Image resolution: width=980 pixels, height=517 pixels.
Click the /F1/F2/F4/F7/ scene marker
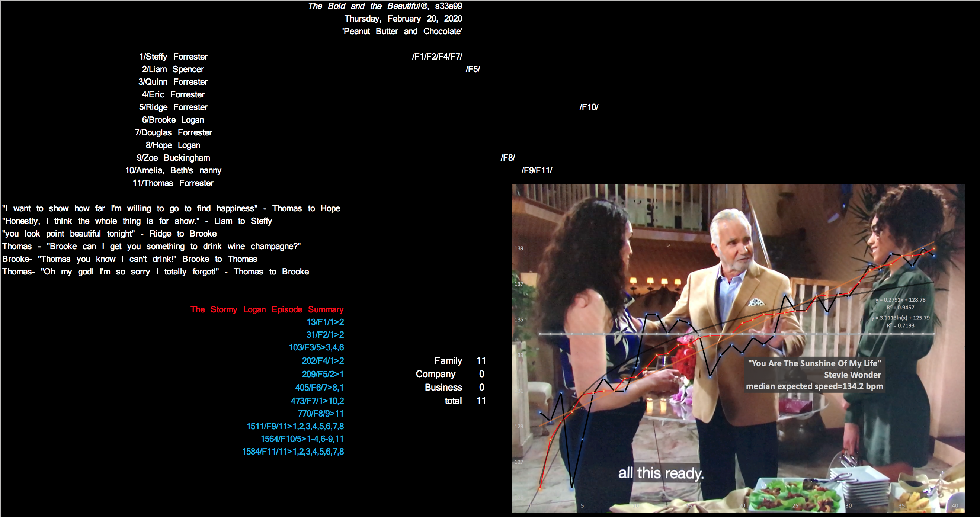tap(437, 57)
